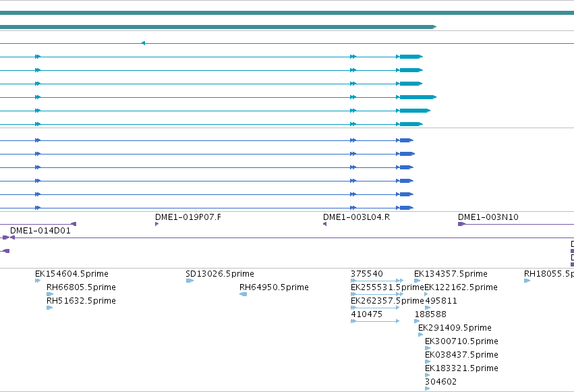Click the EK291409.5prime EST label
Viewport: 574px width, 392px height.
[x=455, y=328]
